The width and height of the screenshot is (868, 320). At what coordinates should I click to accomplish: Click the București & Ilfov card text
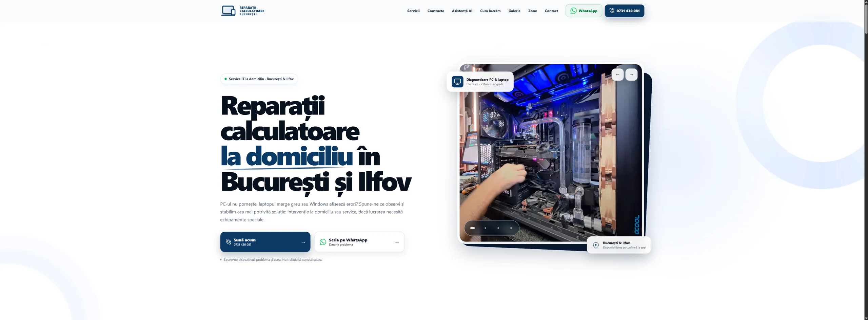pyautogui.click(x=616, y=243)
